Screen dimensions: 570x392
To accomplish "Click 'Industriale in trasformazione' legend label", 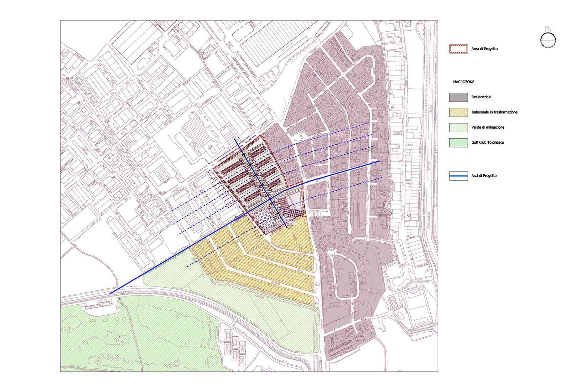I will click(494, 112).
